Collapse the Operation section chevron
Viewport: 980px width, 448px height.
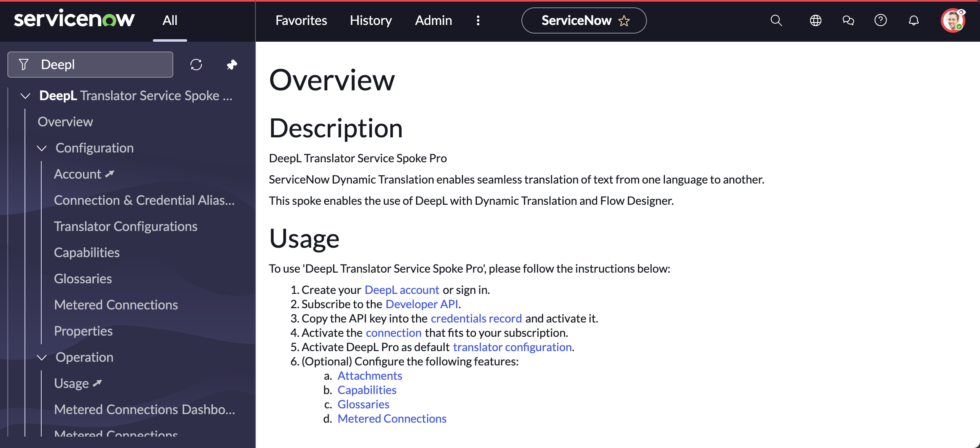[x=42, y=358]
